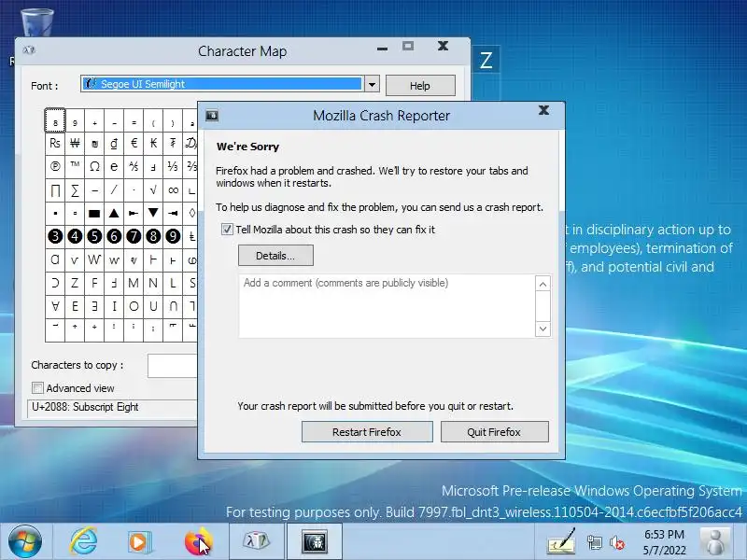This screenshot has width=747, height=560.
Task: Pick the black circled 4 cell
Action: [x=75, y=236]
